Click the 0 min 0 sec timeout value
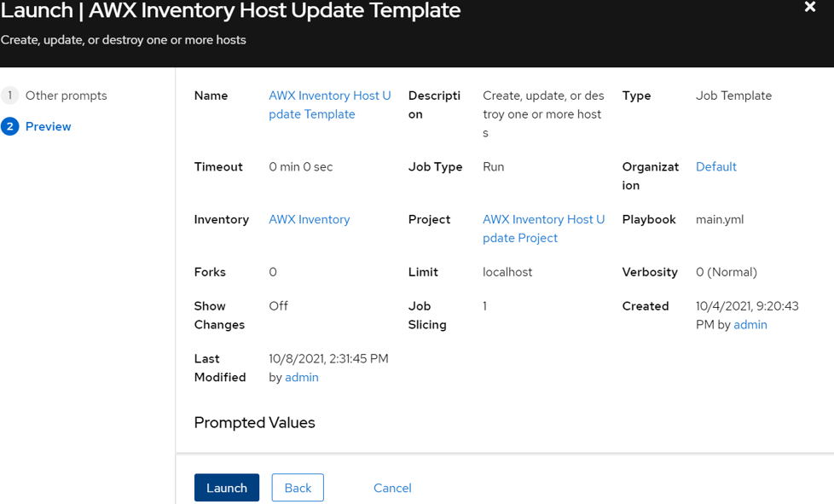The height and width of the screenshot is (504, 834). pos(300,167)
